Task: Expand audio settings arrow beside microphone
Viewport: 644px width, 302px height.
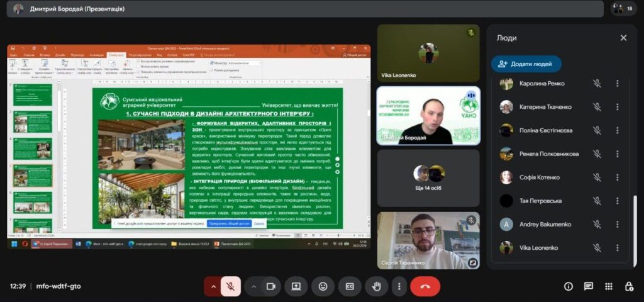Action: (213, 286)
